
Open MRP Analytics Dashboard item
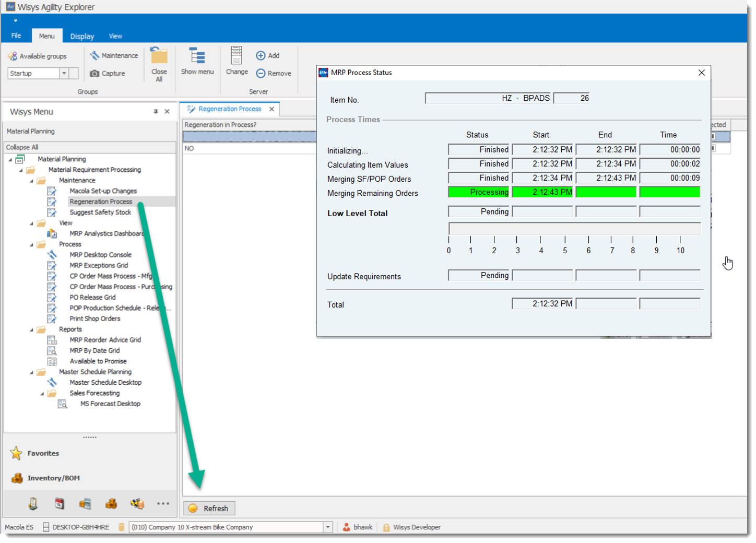point(107,233)
